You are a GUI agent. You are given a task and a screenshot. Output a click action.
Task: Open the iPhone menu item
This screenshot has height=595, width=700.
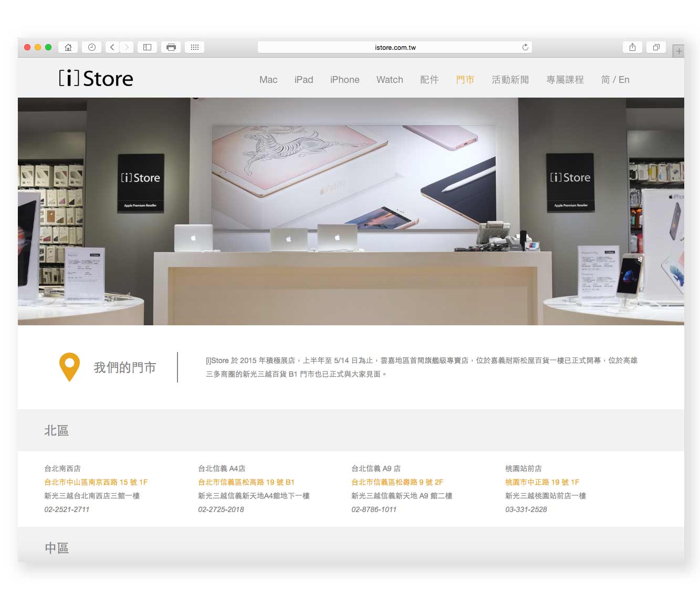pyautogui.click(x=344, y=80)
